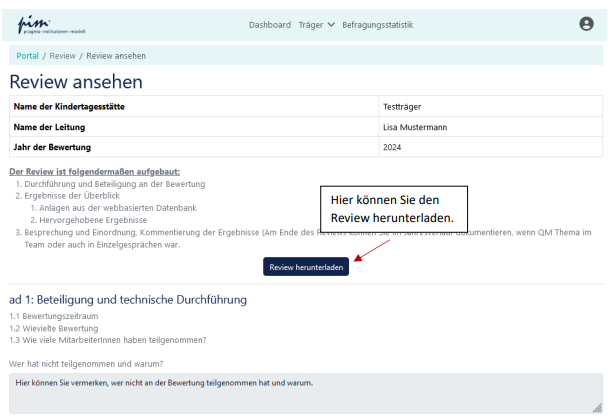Click the Hervorgehobene Ergebnisse list entry
This screenshot has height=420, width=608.
coord(88,219)
